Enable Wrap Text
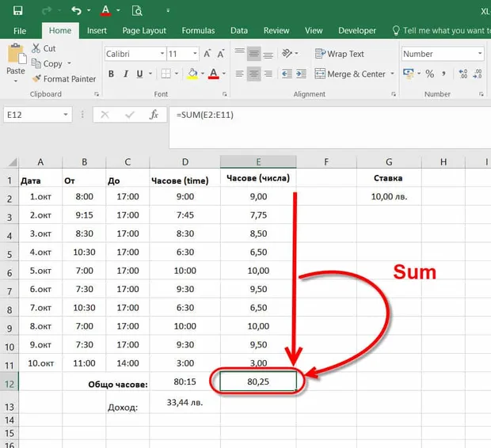The image size is (491, 448). [x=339, y=54]
